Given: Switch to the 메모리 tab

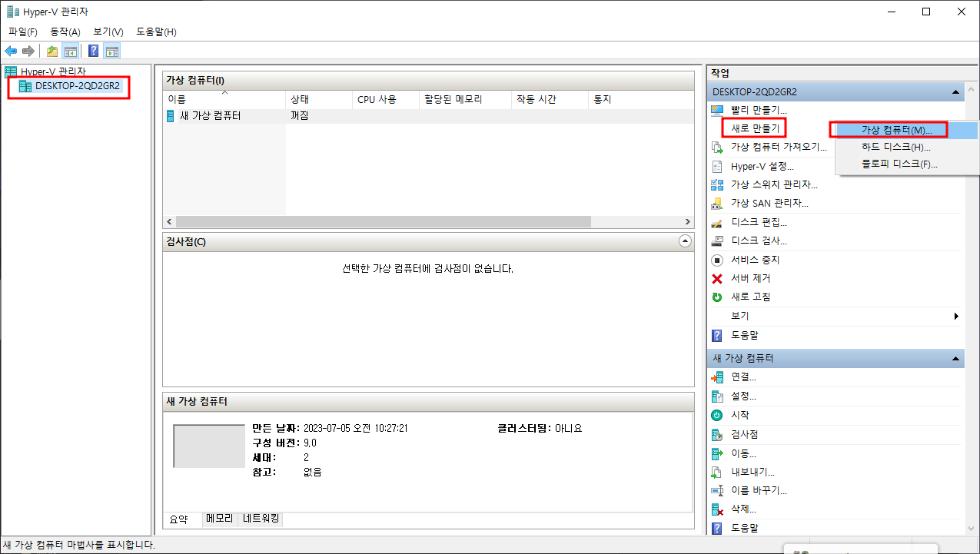Looking at the screenshot, I should pos(219,519).
